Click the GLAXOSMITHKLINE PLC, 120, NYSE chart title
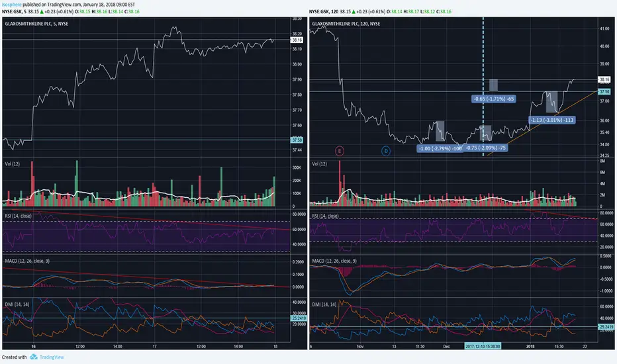This screenshot has height=364, width=617. pyautogui.click(x=346, y=24)
